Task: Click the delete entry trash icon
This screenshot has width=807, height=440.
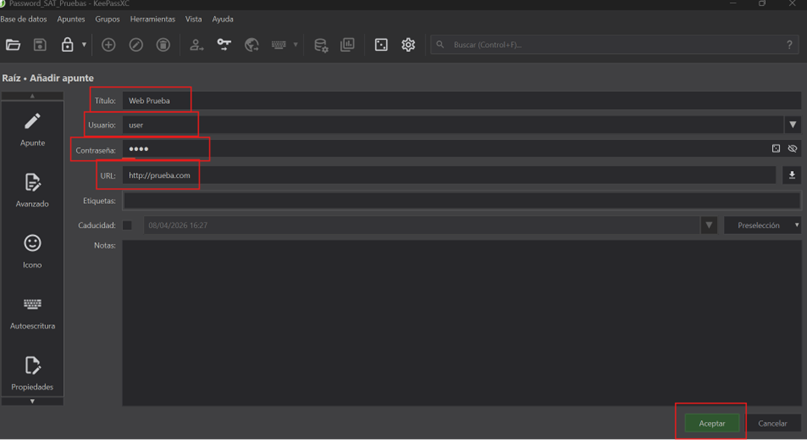Action: tap(163, 45)
